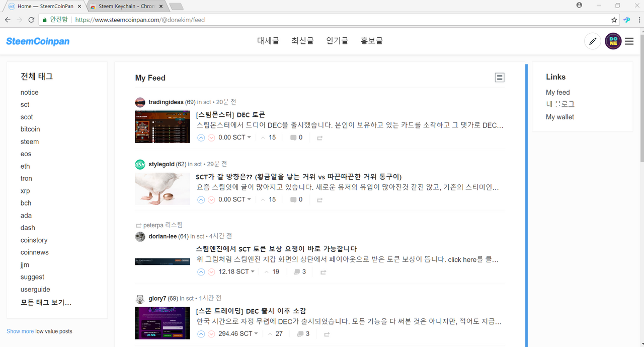Open the 최신글 tab
Screen dimensions: 644x347
click(302, 41)
